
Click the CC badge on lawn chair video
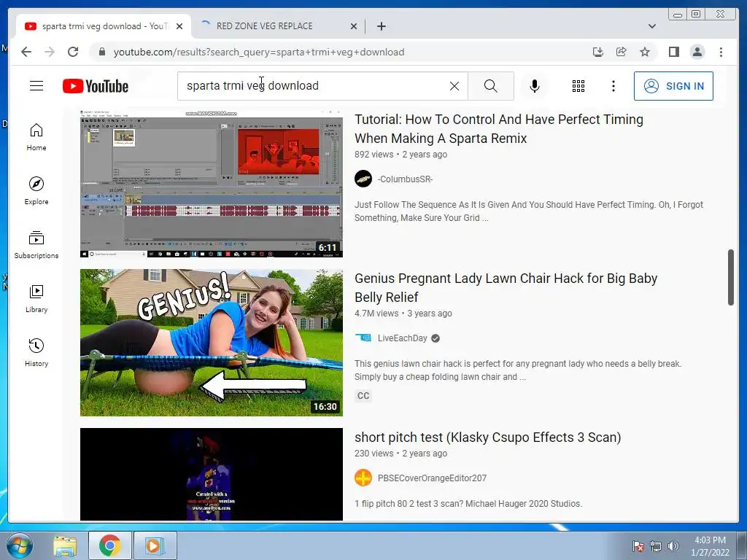pos(363,396)
